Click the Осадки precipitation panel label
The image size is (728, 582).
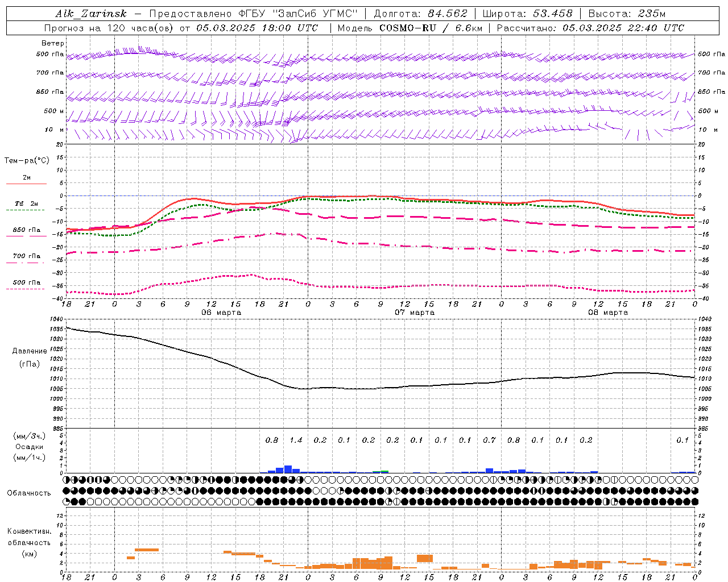(x=30, y=447)
